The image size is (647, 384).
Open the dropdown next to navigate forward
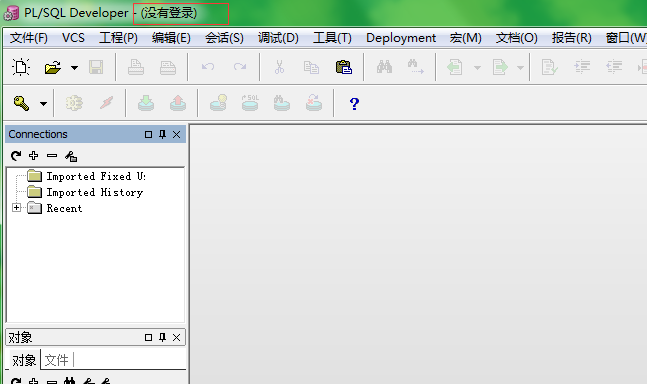click(520, 68)
